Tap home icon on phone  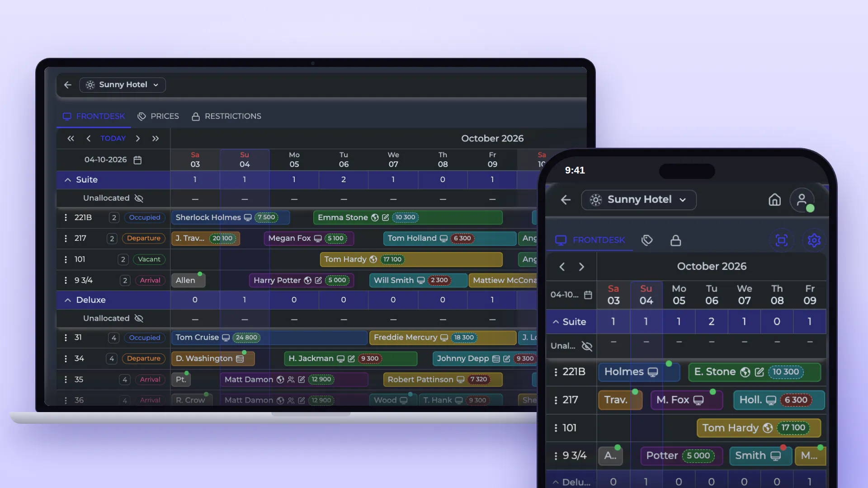click(x=775, y=200)
